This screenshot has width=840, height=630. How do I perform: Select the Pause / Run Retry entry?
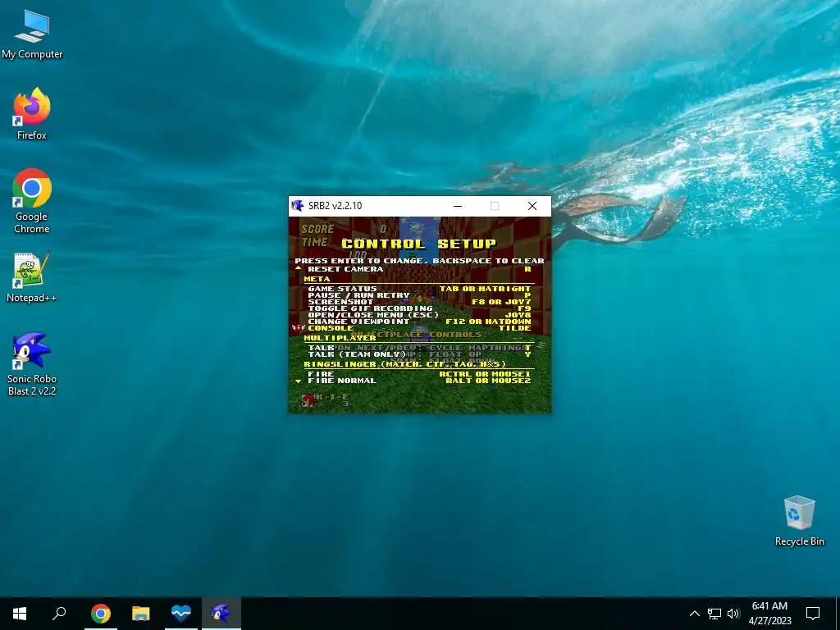pyautogui.click(x=358, y=295)
